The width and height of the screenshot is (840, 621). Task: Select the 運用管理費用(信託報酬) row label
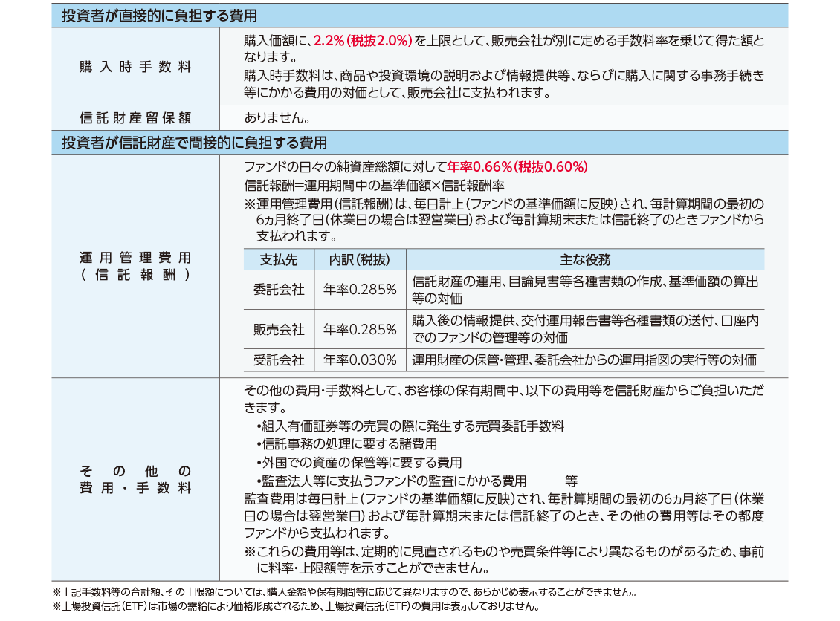point(135,266)
